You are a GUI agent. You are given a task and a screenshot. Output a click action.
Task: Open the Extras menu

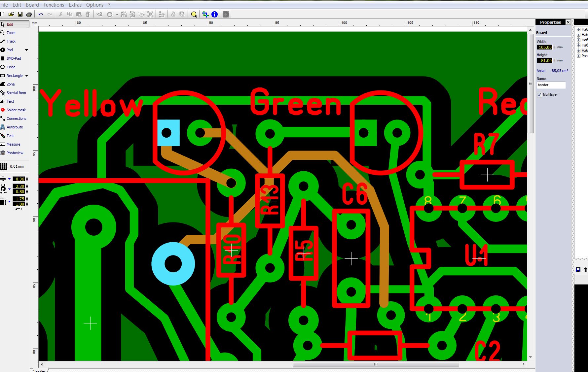coord(75,5)
